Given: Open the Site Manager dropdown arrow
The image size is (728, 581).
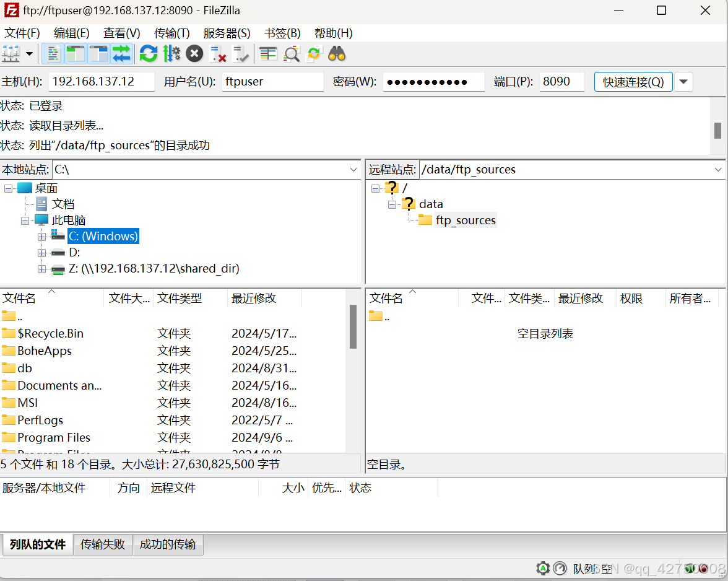Looking at the screenshot, I should click(x=29, y=54).
